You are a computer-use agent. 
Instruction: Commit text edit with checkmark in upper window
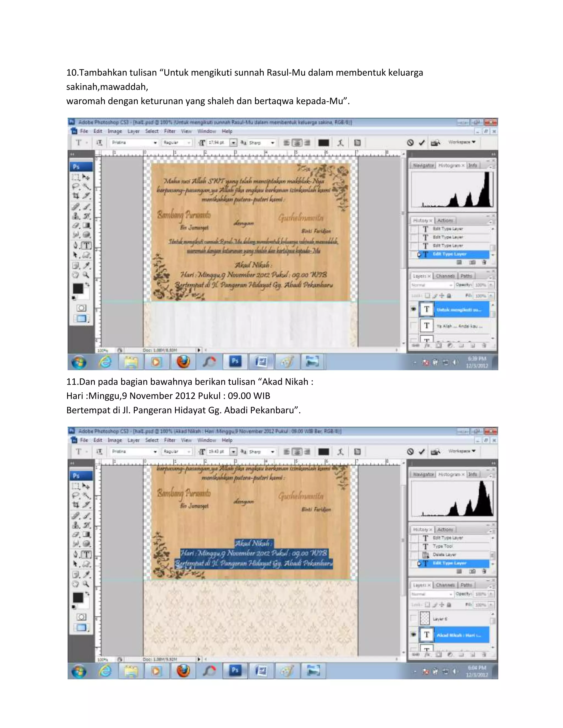click(x=422, y=143)
